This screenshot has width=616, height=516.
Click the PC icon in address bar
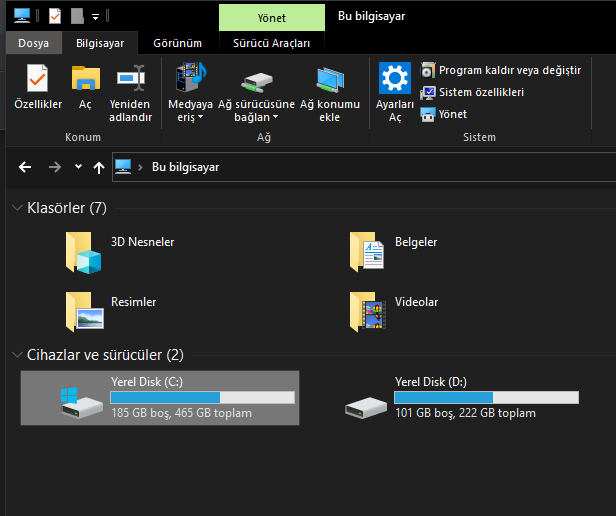click(x=123, y=167)
